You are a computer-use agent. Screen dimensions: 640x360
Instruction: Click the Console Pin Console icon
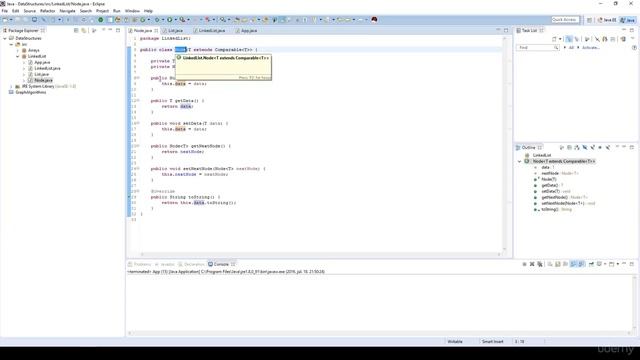(x=591, y=264)
